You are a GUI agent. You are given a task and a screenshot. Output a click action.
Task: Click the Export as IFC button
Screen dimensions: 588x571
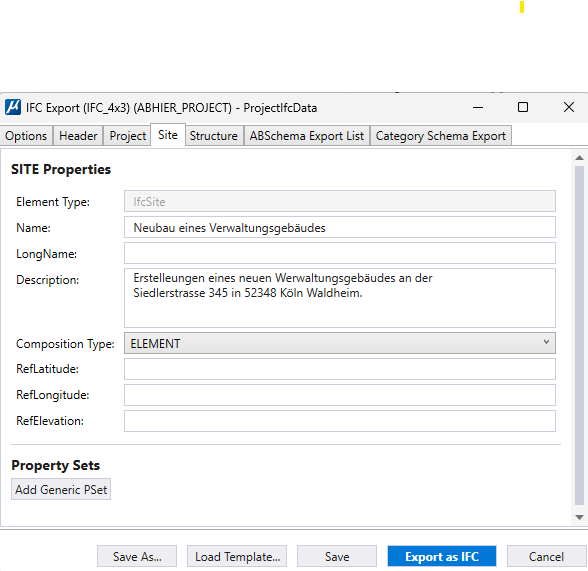[x=442, y=556]
